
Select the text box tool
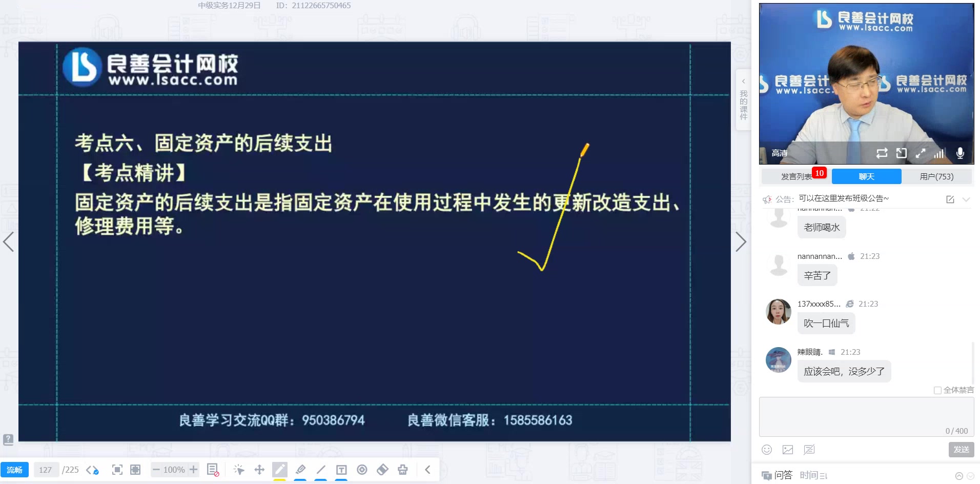click(x=341, y=470)
